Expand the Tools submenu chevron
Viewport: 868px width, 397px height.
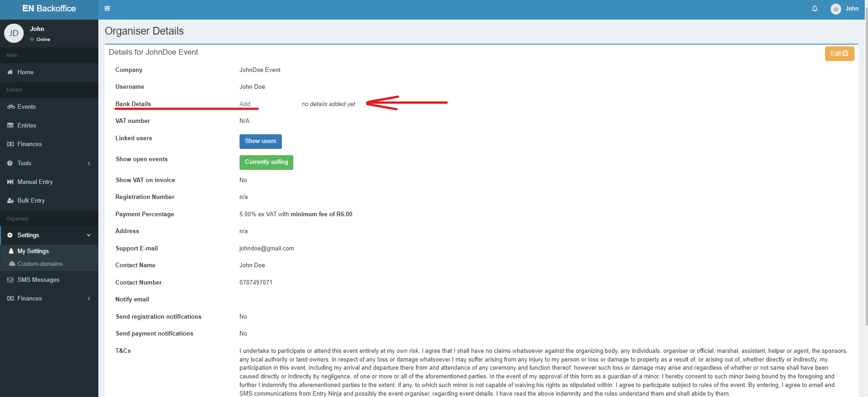[89, 163]
